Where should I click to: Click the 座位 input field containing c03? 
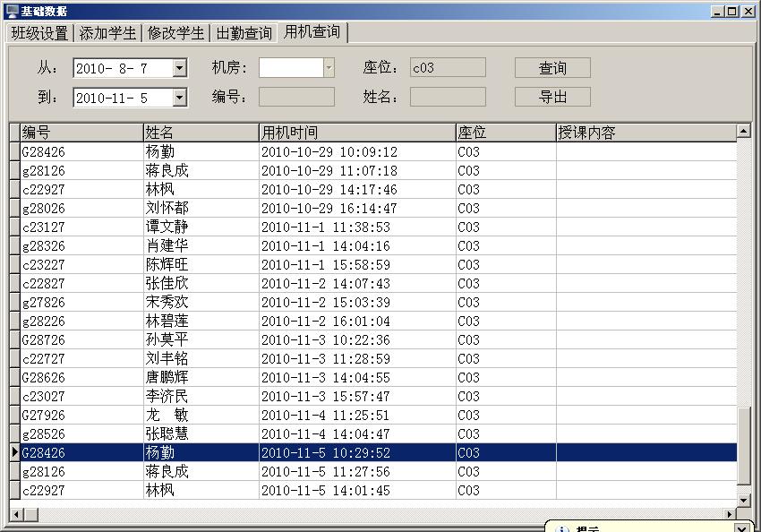(x=447, y=68)
